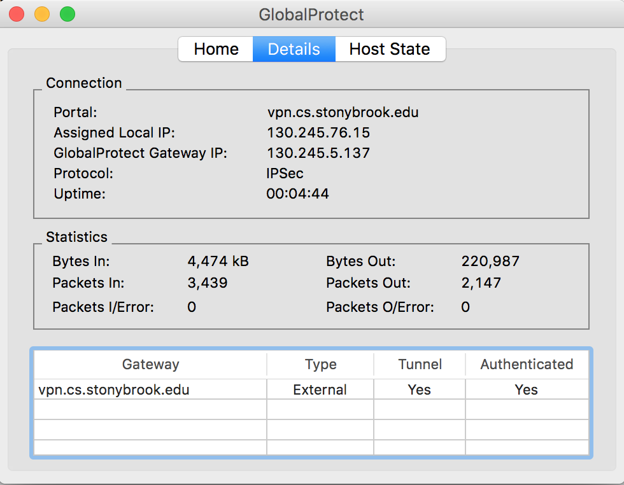This screenshot has width=624, height=485.
Task: Click the Bytes In: label
Action: click(x=81, y=261)
